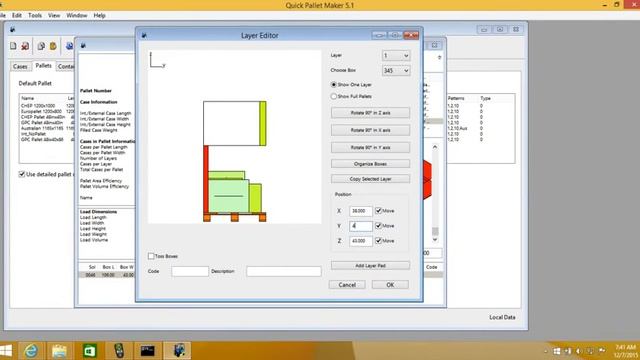Click Rotate 90° in Y axis button
Viewport: 640px width, 360px height.
[x=370, y=147]
